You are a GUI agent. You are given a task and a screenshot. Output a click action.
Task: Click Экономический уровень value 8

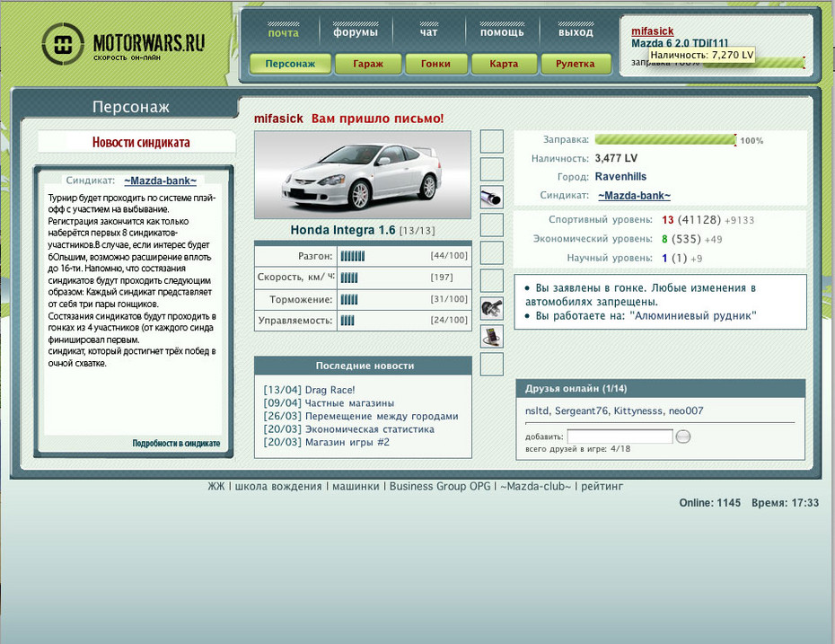(664, 239)
